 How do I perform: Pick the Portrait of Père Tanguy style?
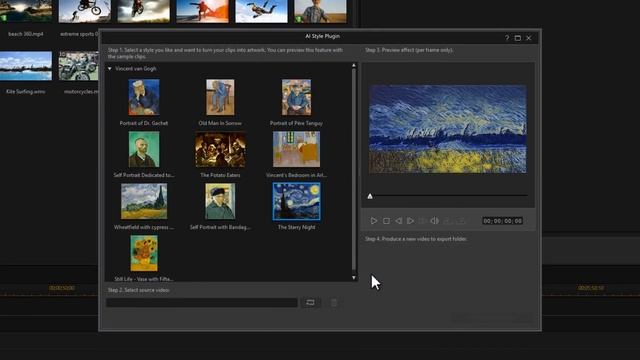[x=296, y=97]
